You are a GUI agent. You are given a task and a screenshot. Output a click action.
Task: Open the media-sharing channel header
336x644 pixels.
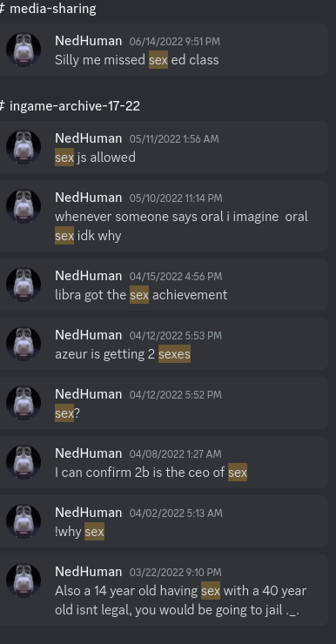point(48,9)
